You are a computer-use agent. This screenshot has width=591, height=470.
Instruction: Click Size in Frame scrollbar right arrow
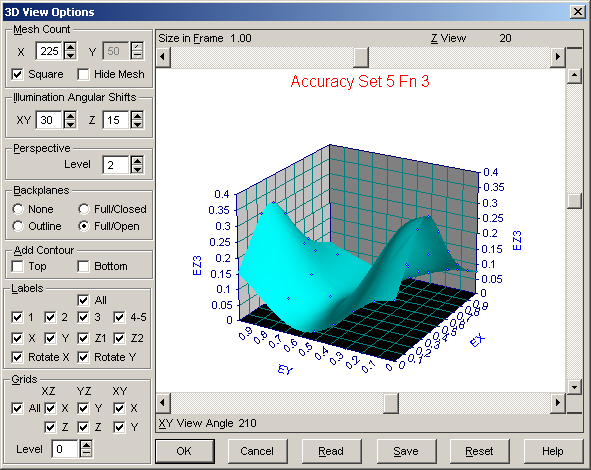tap(558, 57)
